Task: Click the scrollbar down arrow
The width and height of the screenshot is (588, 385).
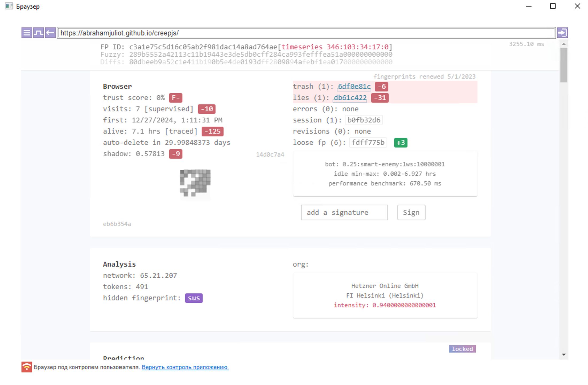Action: click(x=564, y=355)
